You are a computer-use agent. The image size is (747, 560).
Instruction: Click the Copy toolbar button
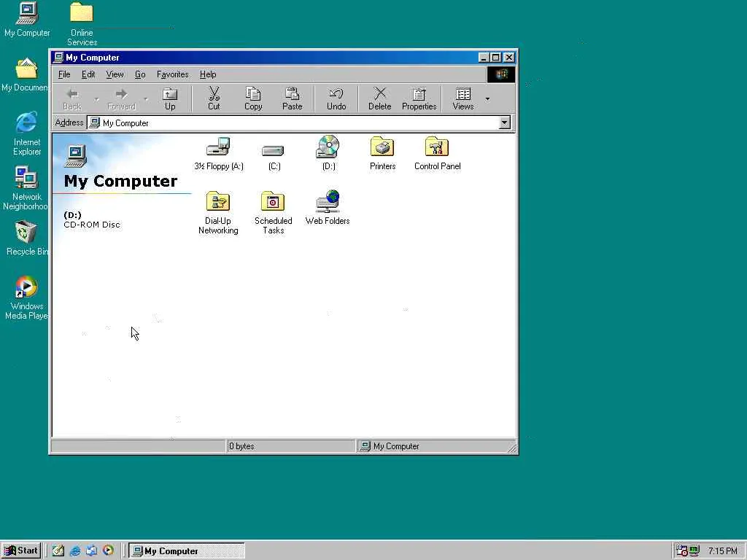pyautogui.click(x=253, y=99)
